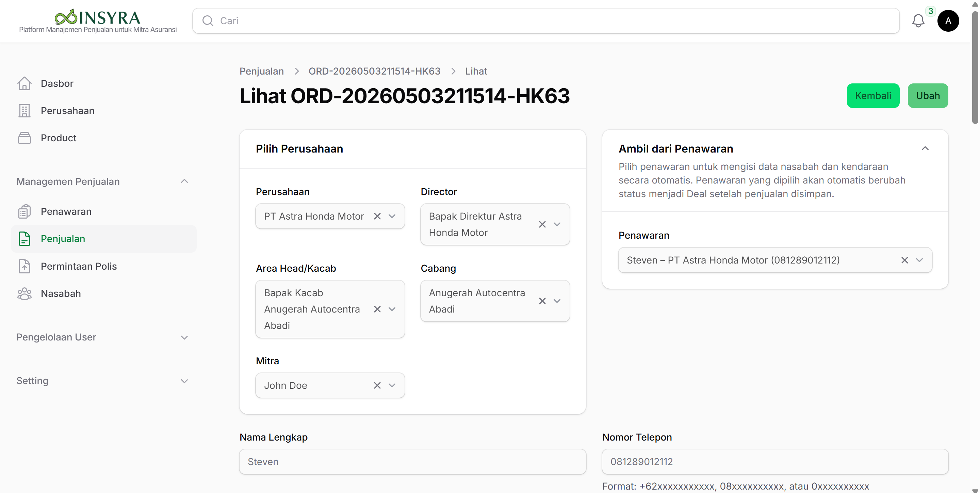This screenshot has height=493, width=980.
Task: Clear the Cabang Anugerah Autocentra Abadi selection
Action: (x=542, y=301)
